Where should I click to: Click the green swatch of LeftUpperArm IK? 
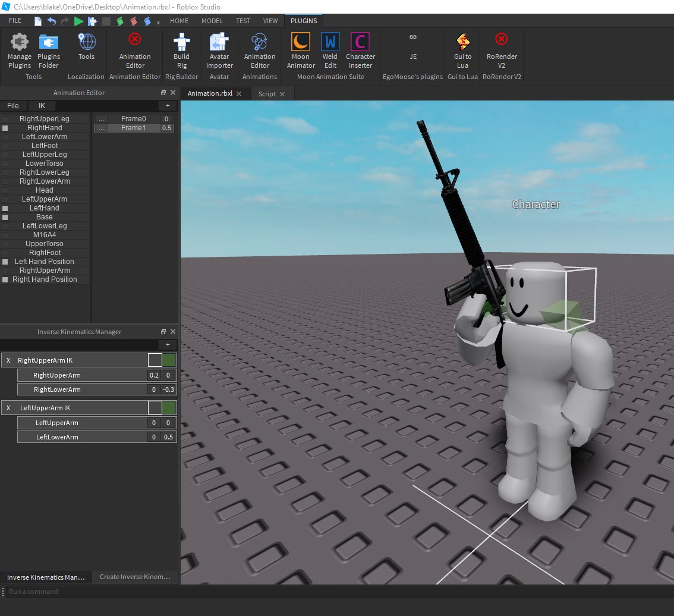[x=169, y=408]
